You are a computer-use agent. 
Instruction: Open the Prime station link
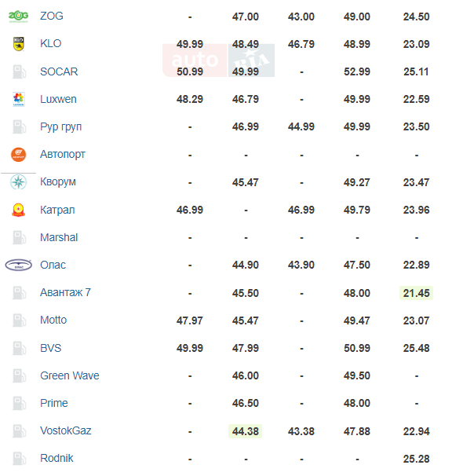point(54,403)
